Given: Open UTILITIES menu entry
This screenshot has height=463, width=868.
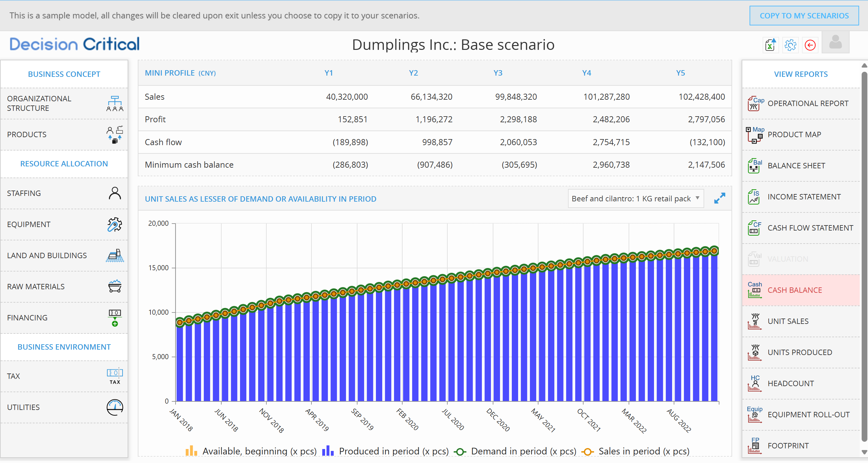Looking at the screenshot, I should click(x=64, y=407).
